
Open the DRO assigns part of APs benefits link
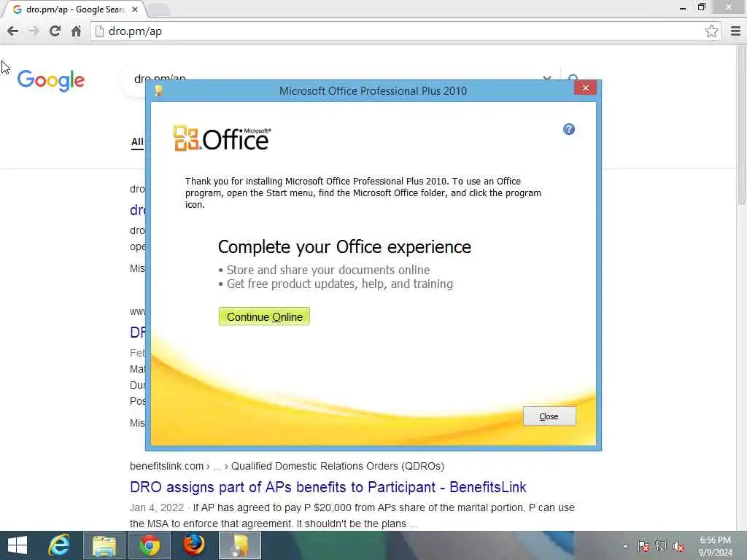pyautogui.click(x=328, y=487)
